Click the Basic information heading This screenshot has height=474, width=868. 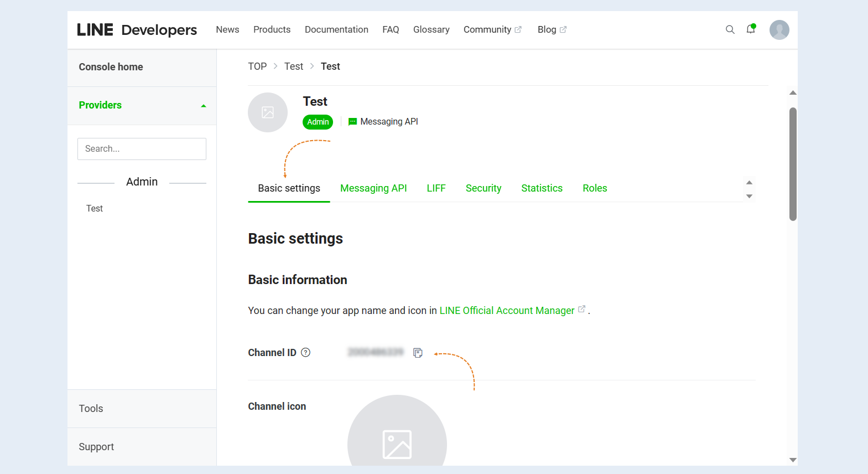click(298, 280)
